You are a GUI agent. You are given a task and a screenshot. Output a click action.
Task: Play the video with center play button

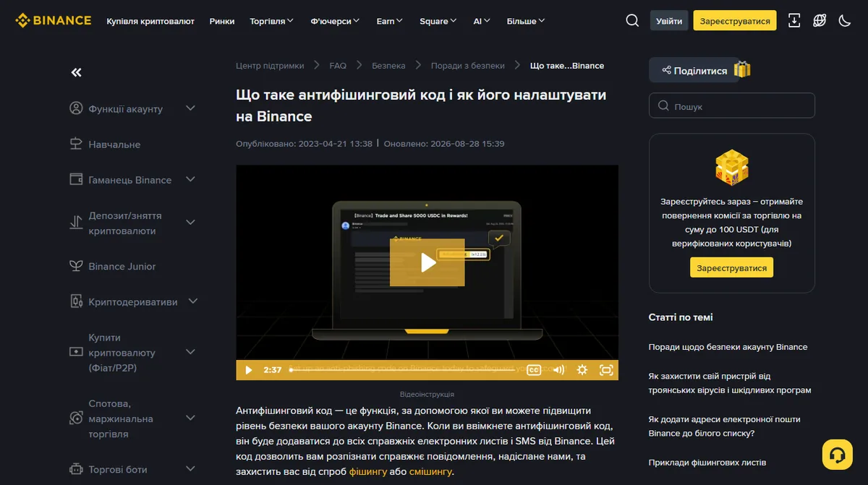[427, 262]
